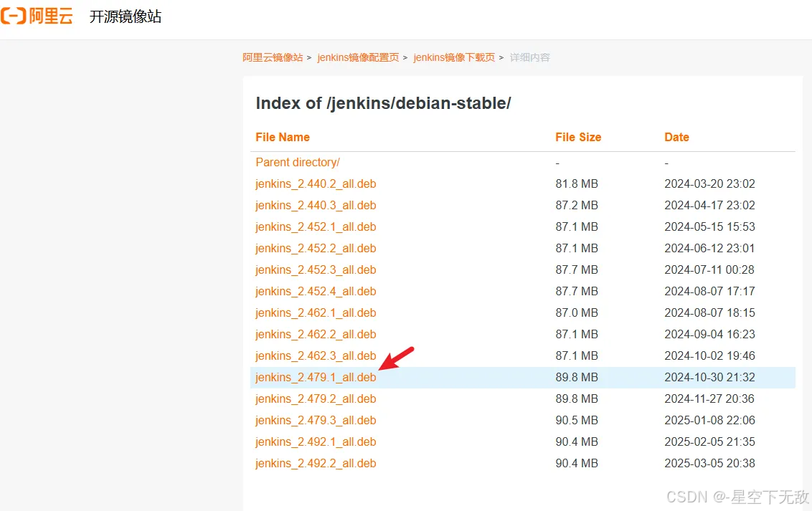The width and height of the screenshot is (812, 511).
Task: Download jenkins_2.452.4_all.deb
Action: point(316,292)
